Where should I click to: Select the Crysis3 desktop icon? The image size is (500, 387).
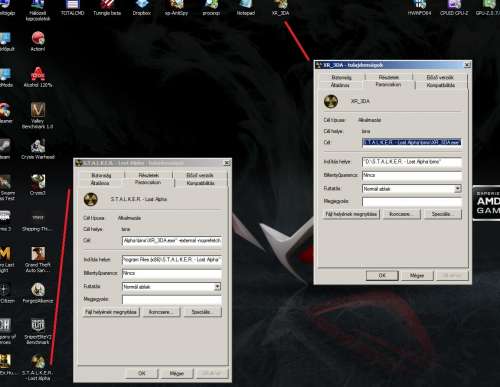coord(38,185)
